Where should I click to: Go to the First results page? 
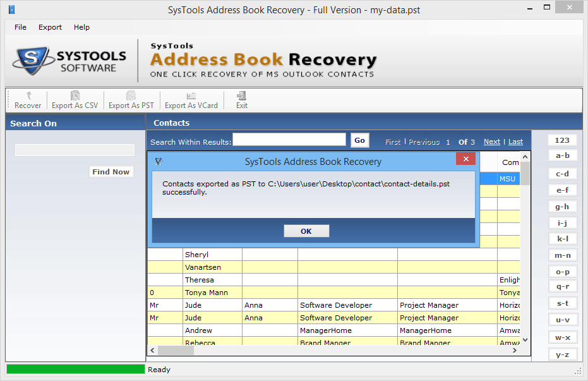[x=393, y=142]
